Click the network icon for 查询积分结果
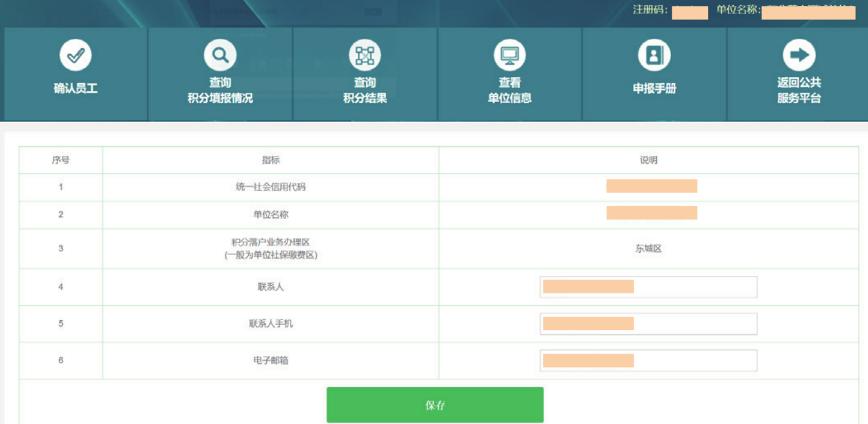The image size is (868, 424). 365,56
